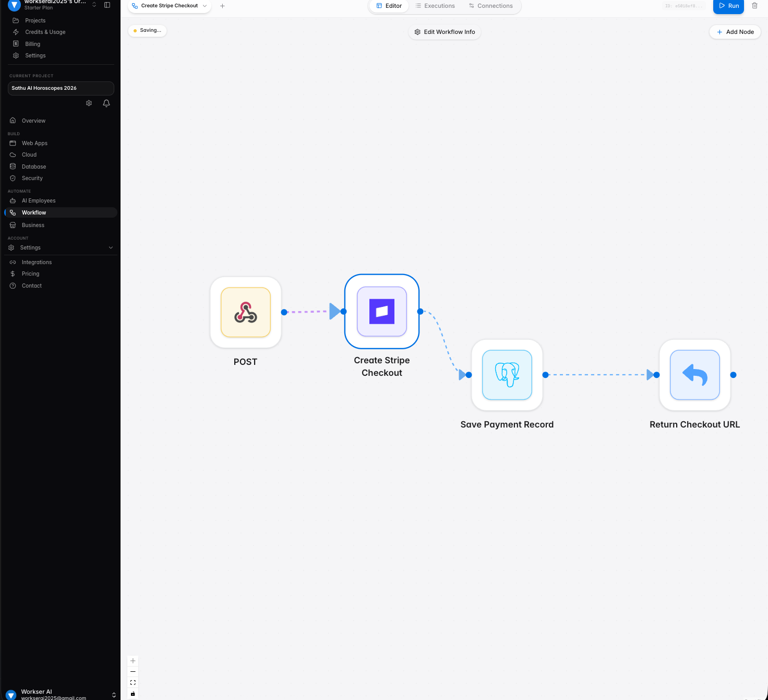Open AI Employees

pyautogui.click(x=39, y=200)
